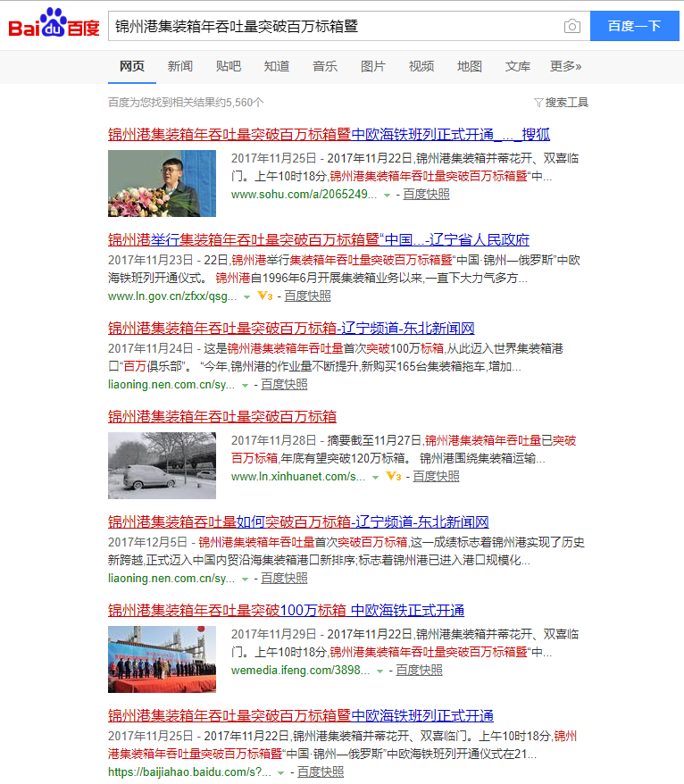Open the 音乐 tab
The image size is (684, 784).
tap(325, 66)
